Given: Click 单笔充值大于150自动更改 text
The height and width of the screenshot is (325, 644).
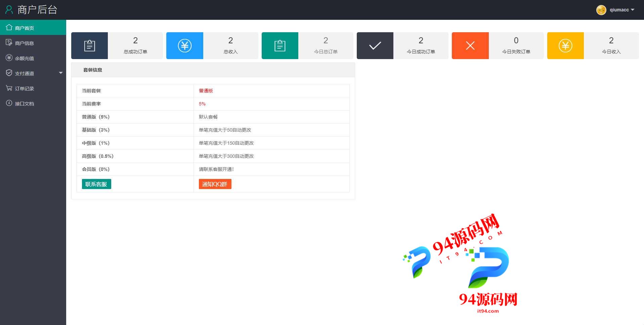Looking at the screenshot, I should coord(226,143).
